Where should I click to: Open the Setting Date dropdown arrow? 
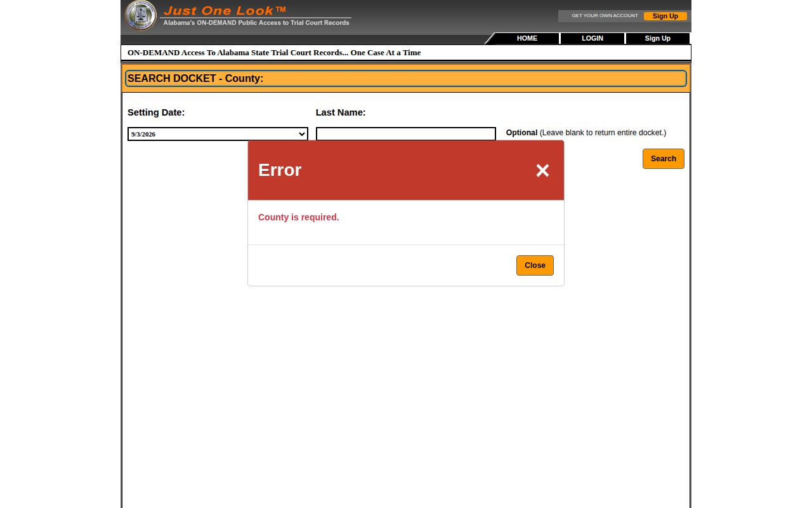pos(302,134)
